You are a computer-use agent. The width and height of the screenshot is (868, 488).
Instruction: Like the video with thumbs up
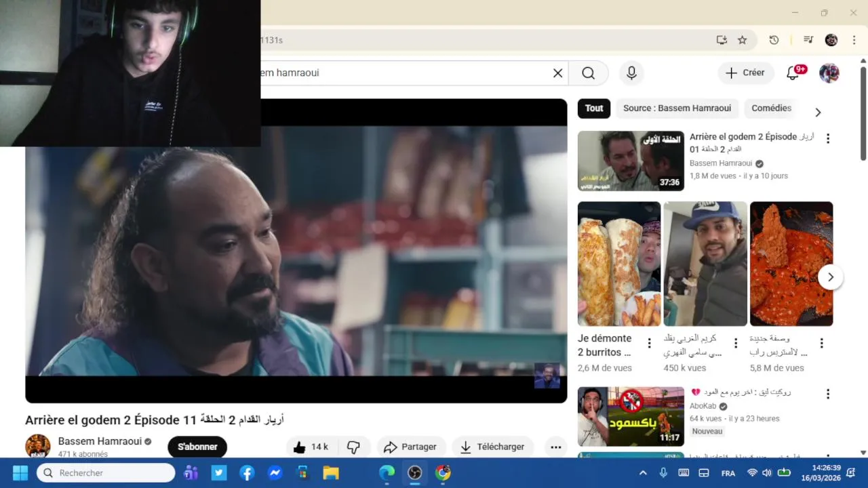(x=311, y=447)
